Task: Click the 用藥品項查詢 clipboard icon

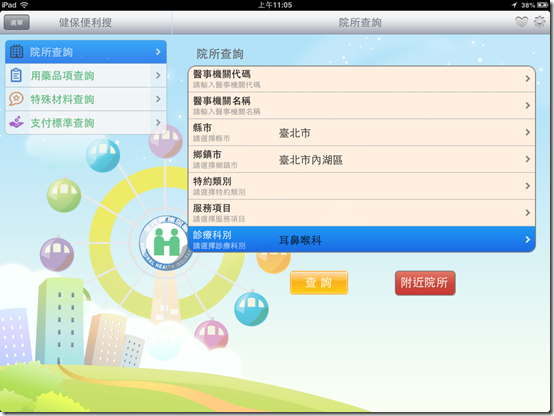Action: pos(16,75)
